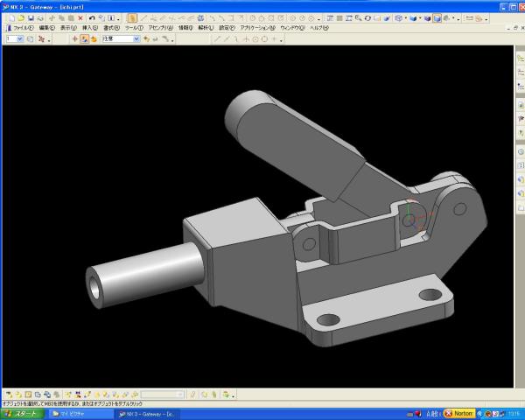The width and height of the screenshot is (525, 420).
Task: Toggle the highlighted selection tool button
Action: point(132,17)
